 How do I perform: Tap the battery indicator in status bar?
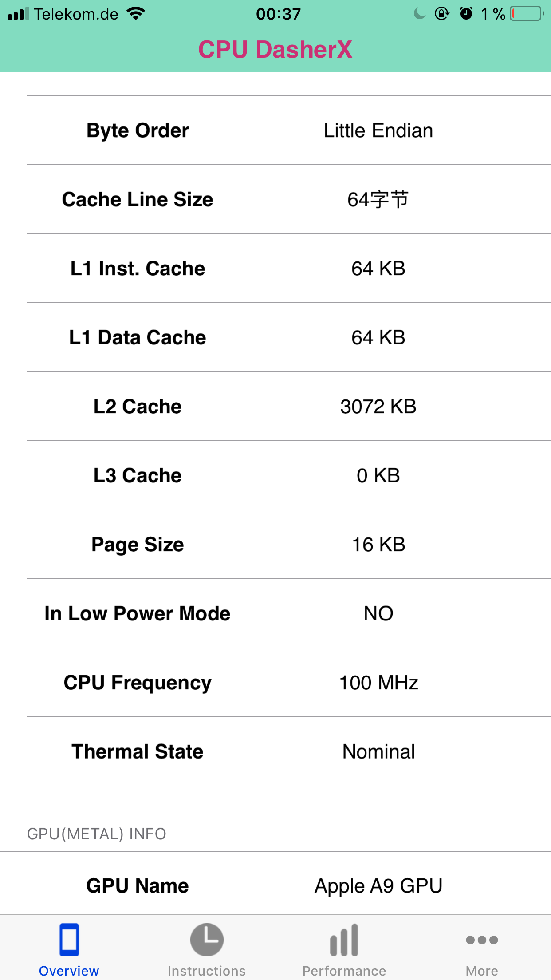[x=527, y=14]
